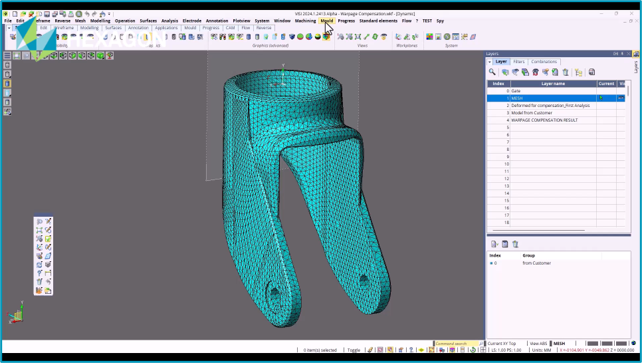This screenshot has height=363, width=642.
Task: Click the Toggle selection mode in status bar
Action: (x=354, y=350)
